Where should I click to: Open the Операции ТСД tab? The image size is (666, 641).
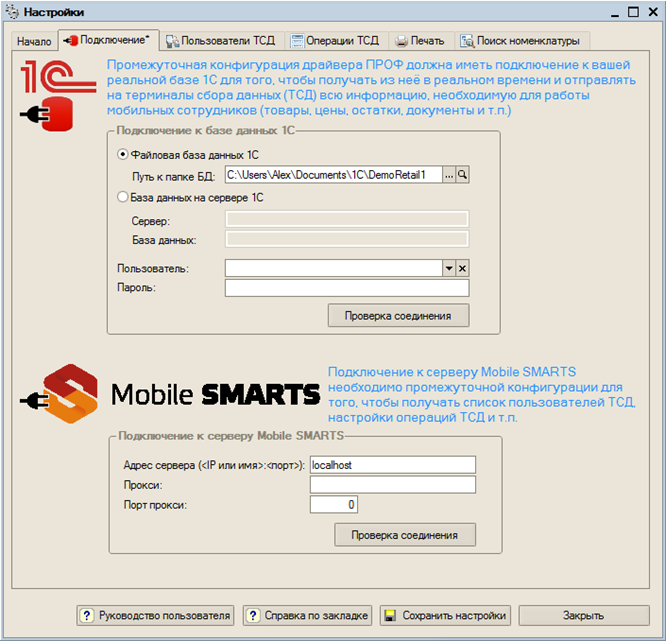point(336,41)
